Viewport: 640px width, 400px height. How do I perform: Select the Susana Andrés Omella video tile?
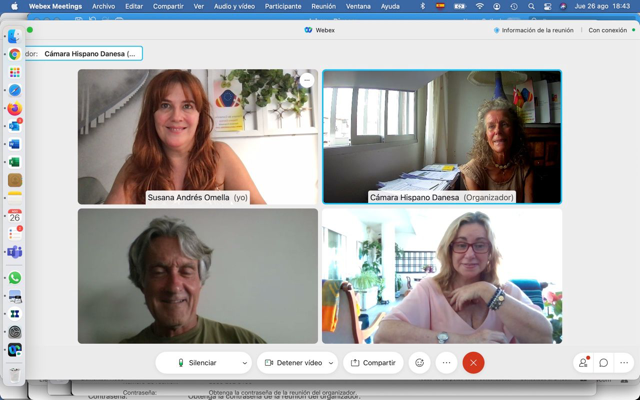[198, 136]
